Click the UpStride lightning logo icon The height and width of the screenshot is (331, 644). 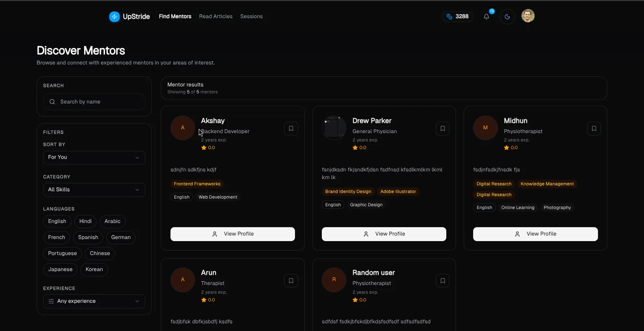coord(114,16)
